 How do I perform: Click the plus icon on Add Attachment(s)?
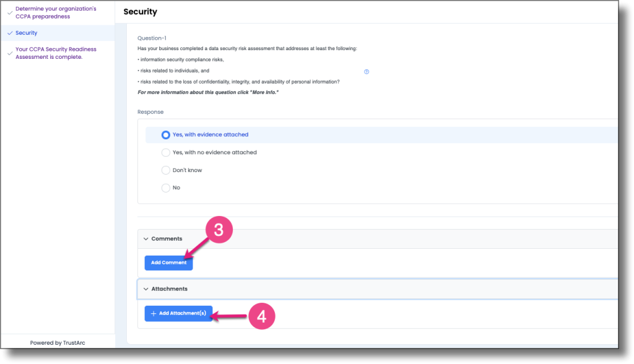click(154, 313)
